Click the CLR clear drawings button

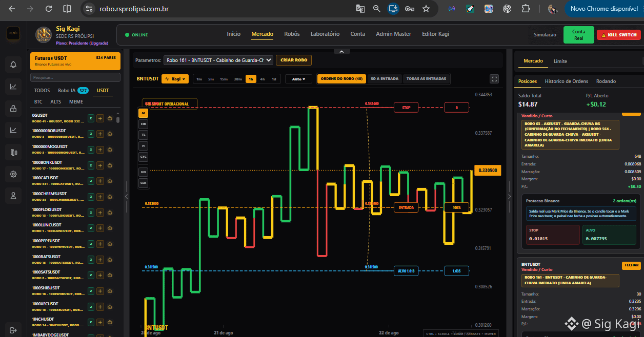[x=143, y=182]
